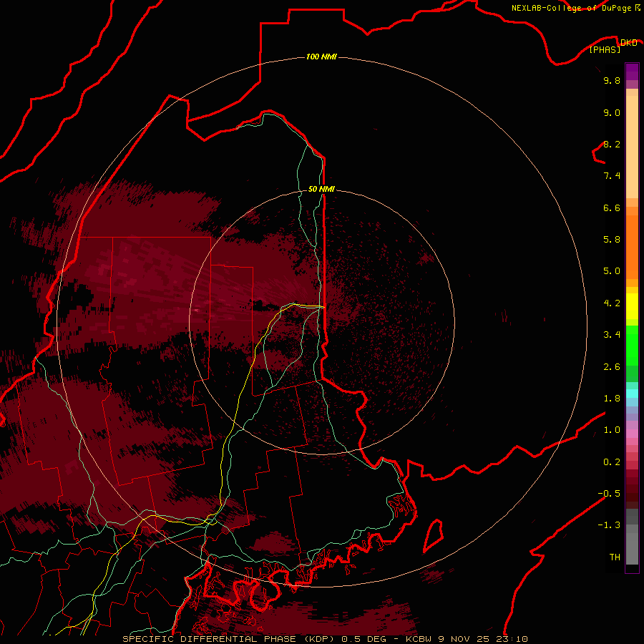Click the 100 NMI range ring label
The height and width of the screenshot is (644, 644).
[321, 57]
